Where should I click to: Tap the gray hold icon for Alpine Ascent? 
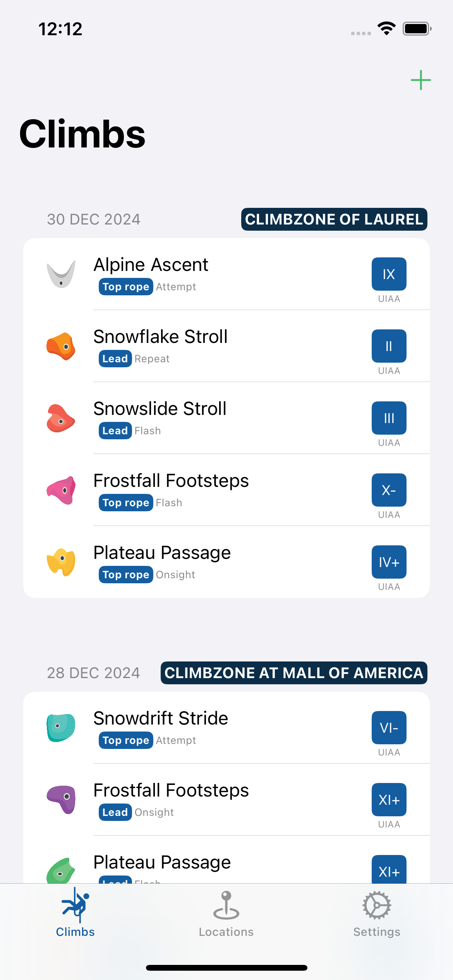pos(61,274)
